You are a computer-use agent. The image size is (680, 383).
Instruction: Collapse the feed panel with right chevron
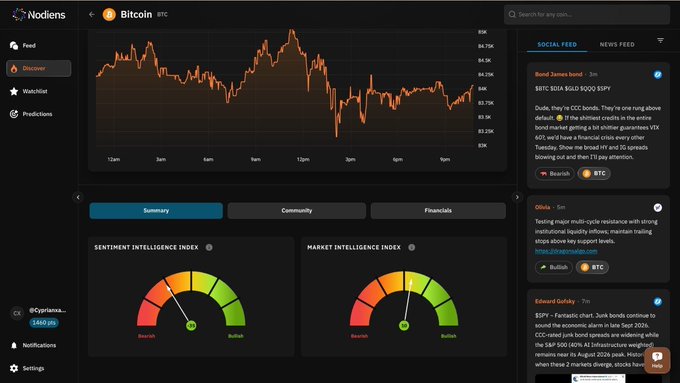pos(517,197)
